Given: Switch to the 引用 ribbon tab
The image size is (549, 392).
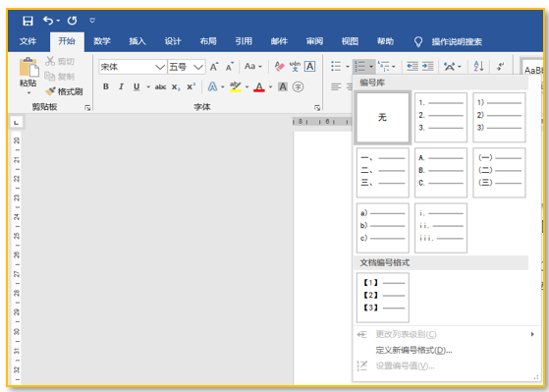Looking at the screenshot, I should click(x=244, y=41).
